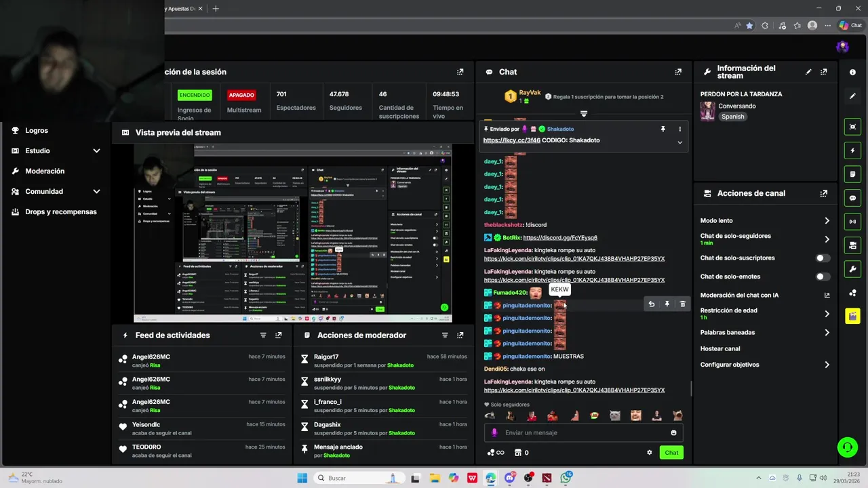Open Logros in the left sidebar
The image size is (868, 488).
coord(37,130)
